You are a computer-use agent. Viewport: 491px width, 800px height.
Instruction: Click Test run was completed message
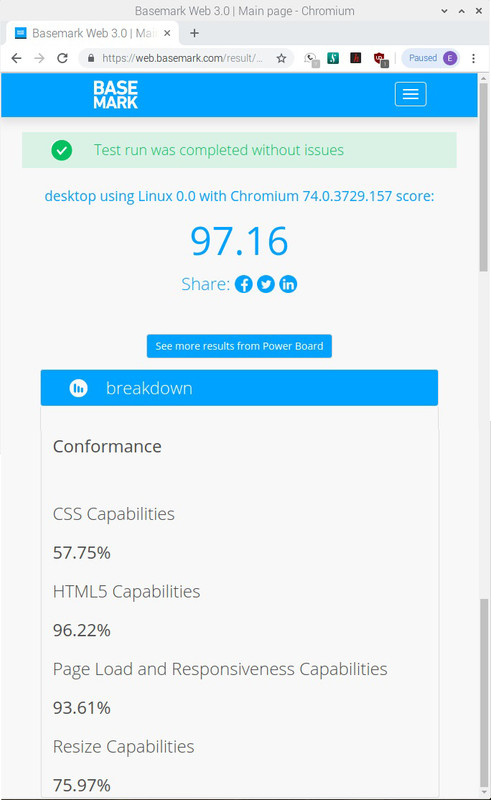[218, 150]
